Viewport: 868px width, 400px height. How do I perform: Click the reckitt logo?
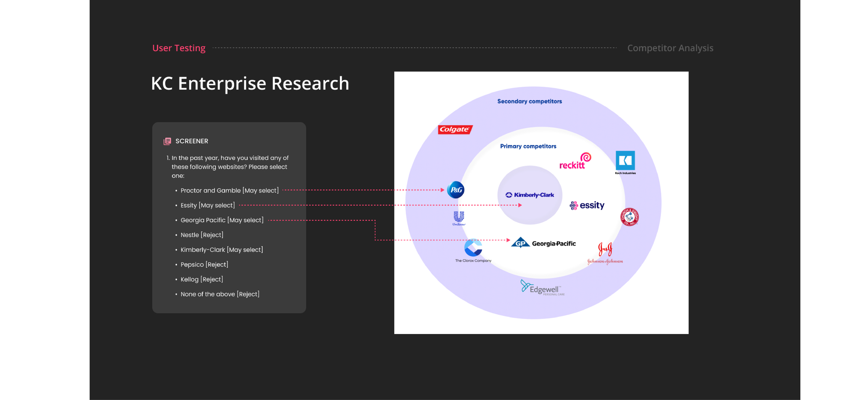pyautogui.click(x=575, y=162)
